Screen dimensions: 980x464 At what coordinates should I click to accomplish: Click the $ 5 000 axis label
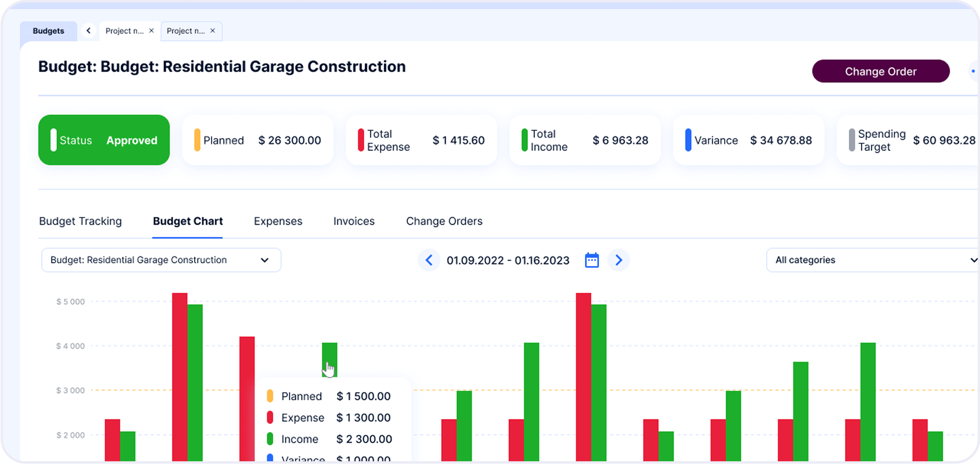pos(70,302)
